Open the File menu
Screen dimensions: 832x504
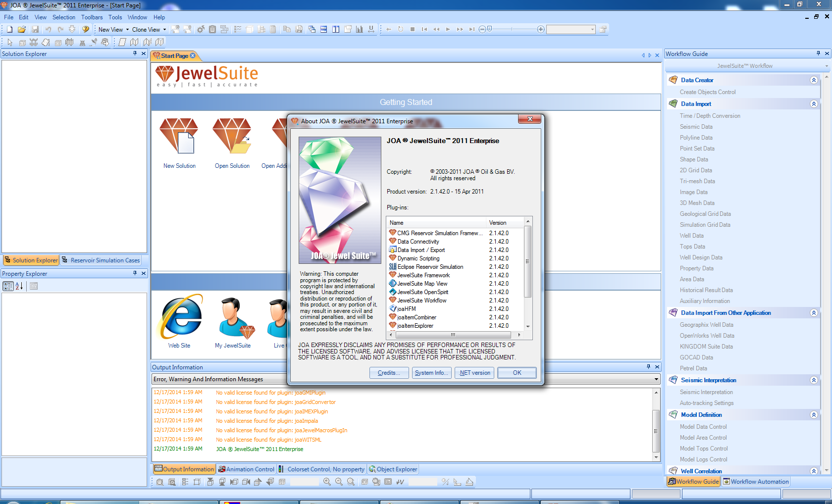(x=9, y=17)
